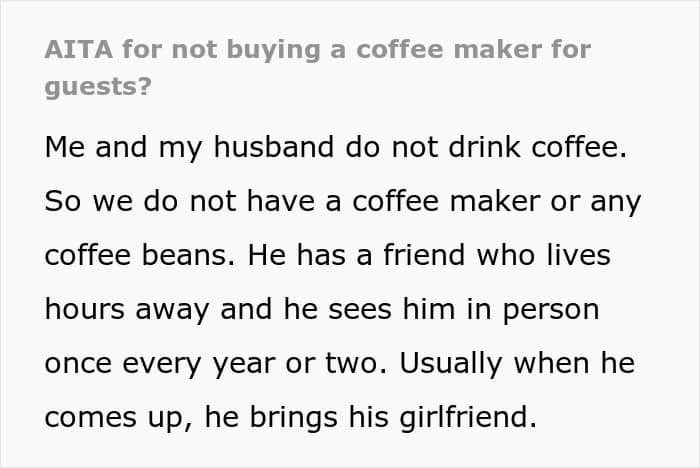Click the phrase 'coffee beans.'
700x468 pixels.
click(139, 255)
